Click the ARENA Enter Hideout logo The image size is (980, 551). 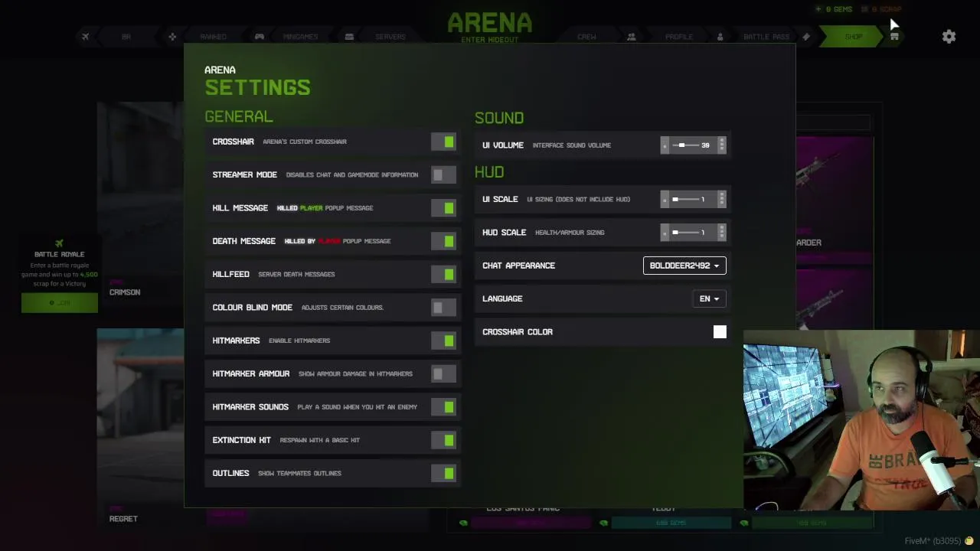click(x=490, y=27)
